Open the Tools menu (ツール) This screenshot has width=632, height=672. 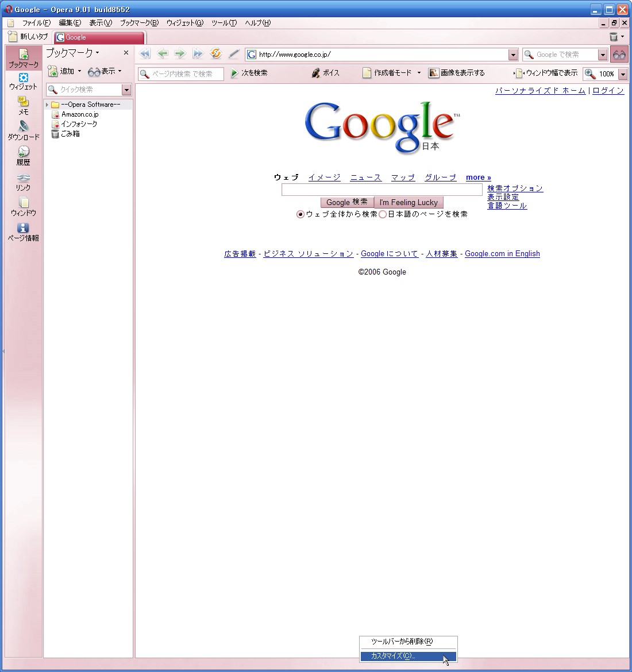(224, 23)
